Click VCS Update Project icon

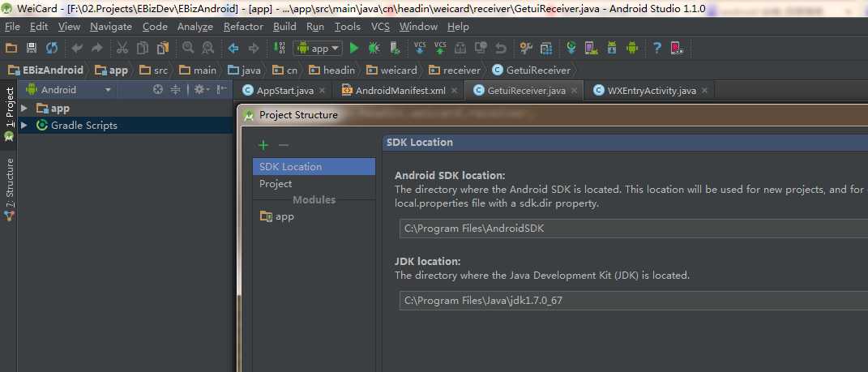click(x=420, y=48)
